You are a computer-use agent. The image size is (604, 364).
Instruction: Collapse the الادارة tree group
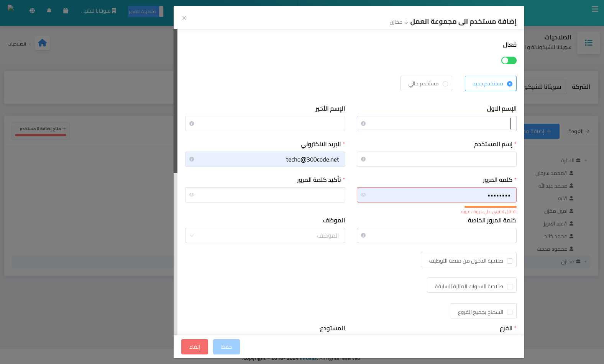click(586, 161)
